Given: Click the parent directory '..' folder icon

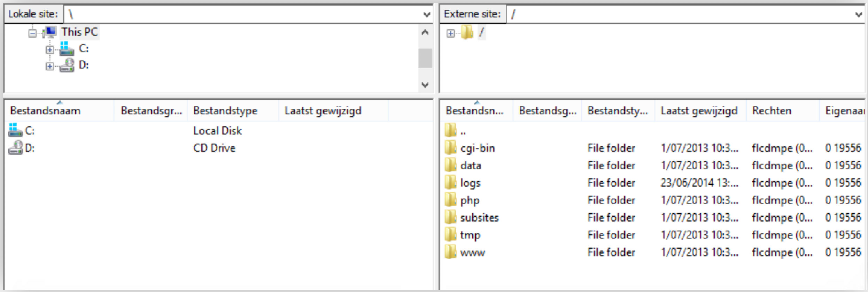Looking at the screenshot, I should pyautogui.click(x=450, y=131).
